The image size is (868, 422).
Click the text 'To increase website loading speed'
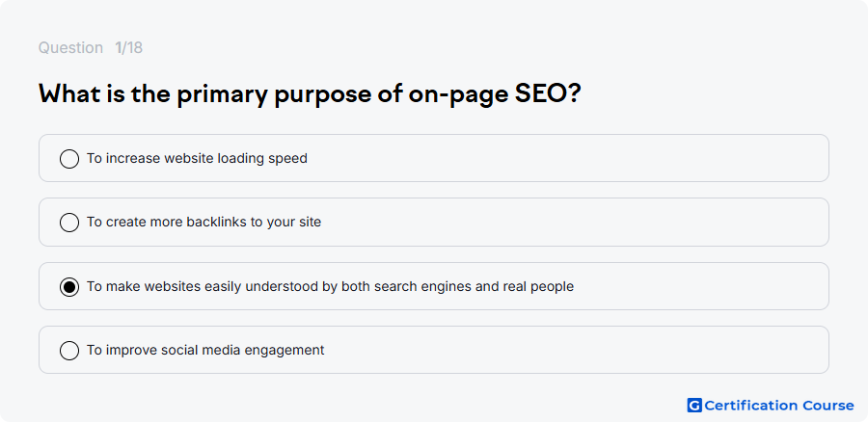coord(197,158)
